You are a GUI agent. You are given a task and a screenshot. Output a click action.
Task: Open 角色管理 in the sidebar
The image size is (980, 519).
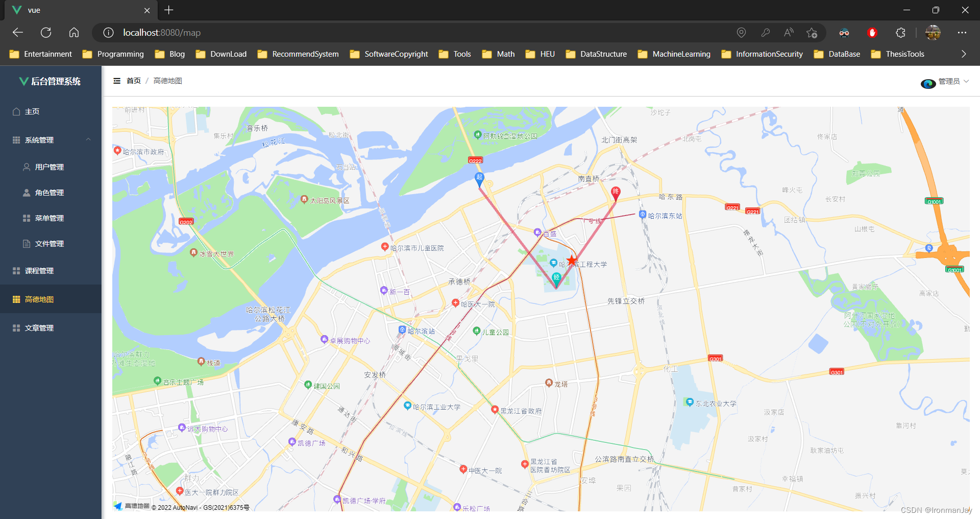pyautogui.click(x=51, y=193)
